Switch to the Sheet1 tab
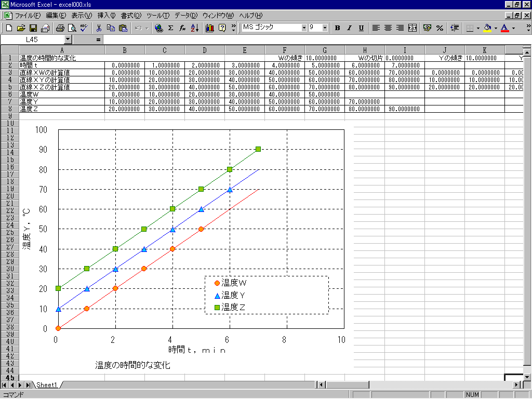The image size is (532, 399). pos(46,385)
